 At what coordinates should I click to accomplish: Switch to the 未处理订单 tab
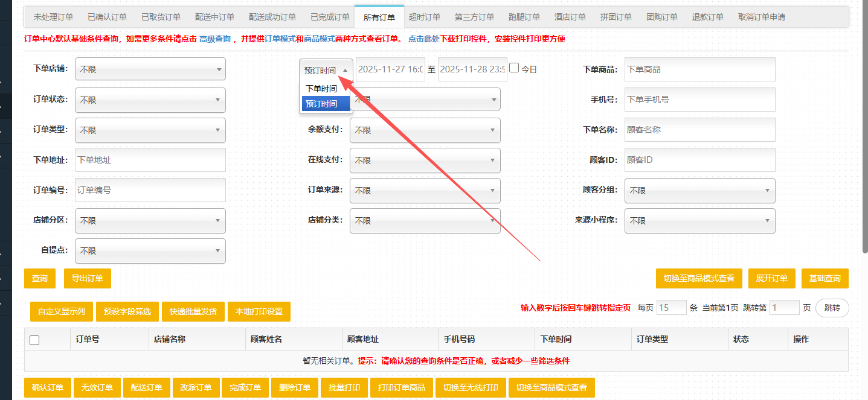tap(53, 17)
